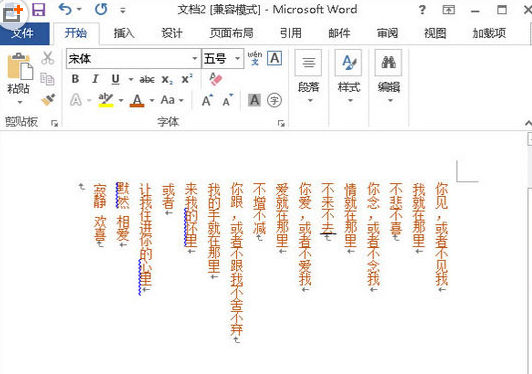Toggle superscript formatting
Screen dimensions: 532x374
coord(187,79)
